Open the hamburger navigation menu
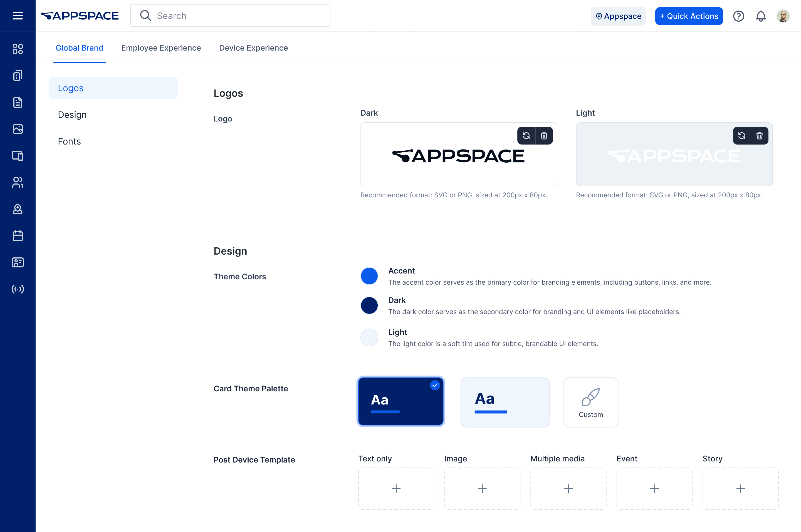801x532 pixels. [x=18, y=16]
